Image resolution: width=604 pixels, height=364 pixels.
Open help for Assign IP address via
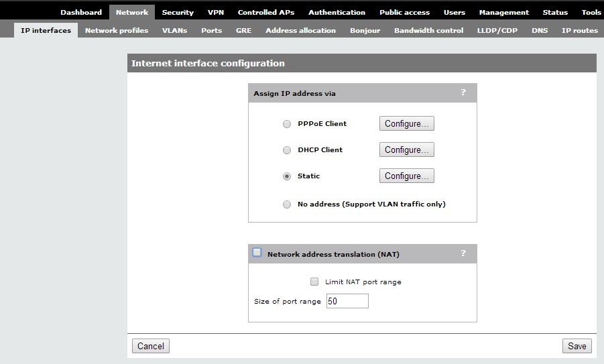(x=463, y=93)
